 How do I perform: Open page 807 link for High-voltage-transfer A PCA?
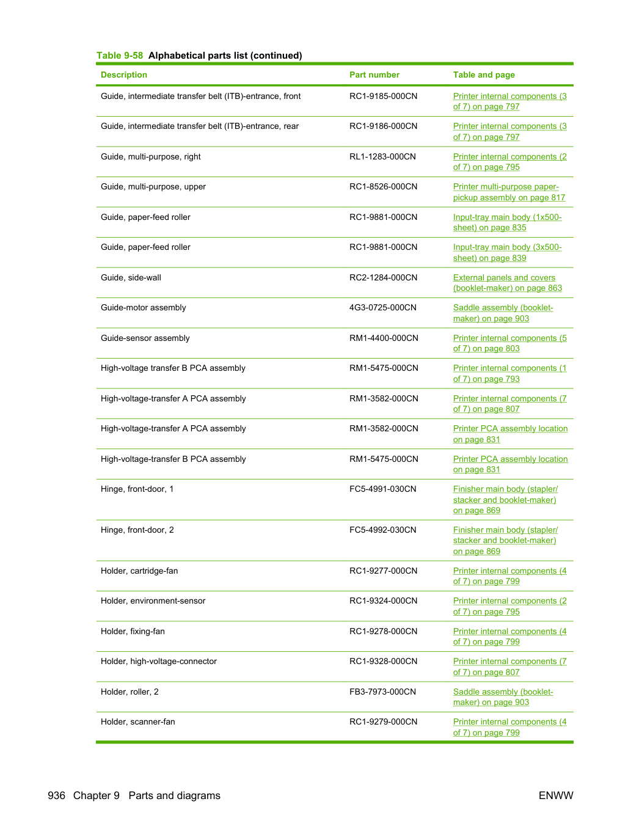tap(510, 404)
